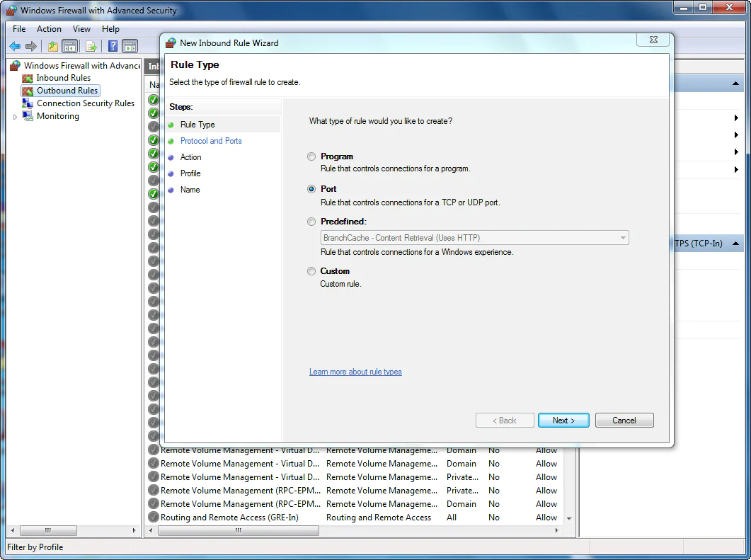Screen dimensions: 751x560
Task: Click the Name wizard step
Action: click(x=190, y=190)
